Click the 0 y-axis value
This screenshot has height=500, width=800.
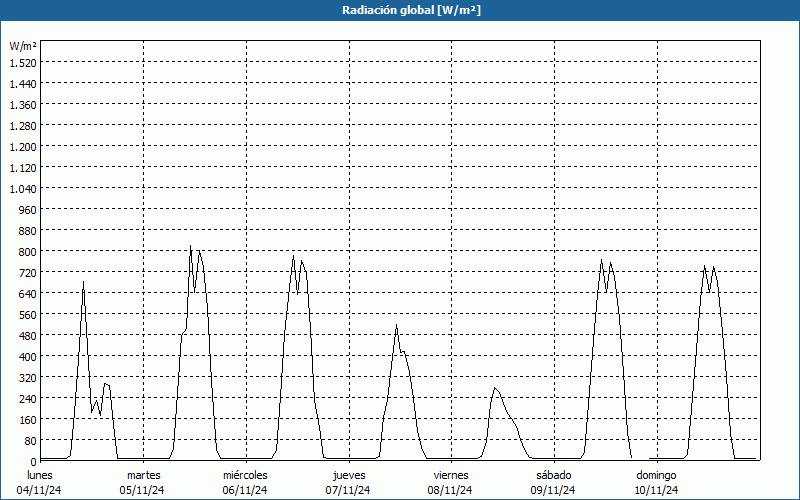tap(34, 462)
